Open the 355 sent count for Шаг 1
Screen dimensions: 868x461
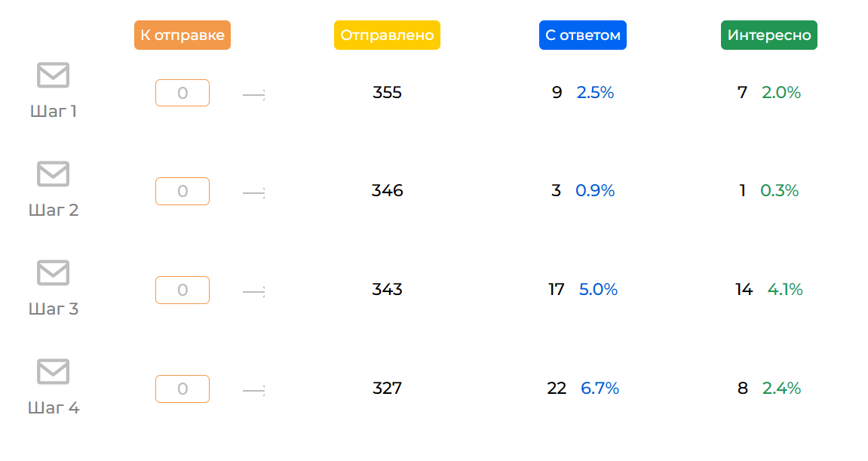click(388, 93)
